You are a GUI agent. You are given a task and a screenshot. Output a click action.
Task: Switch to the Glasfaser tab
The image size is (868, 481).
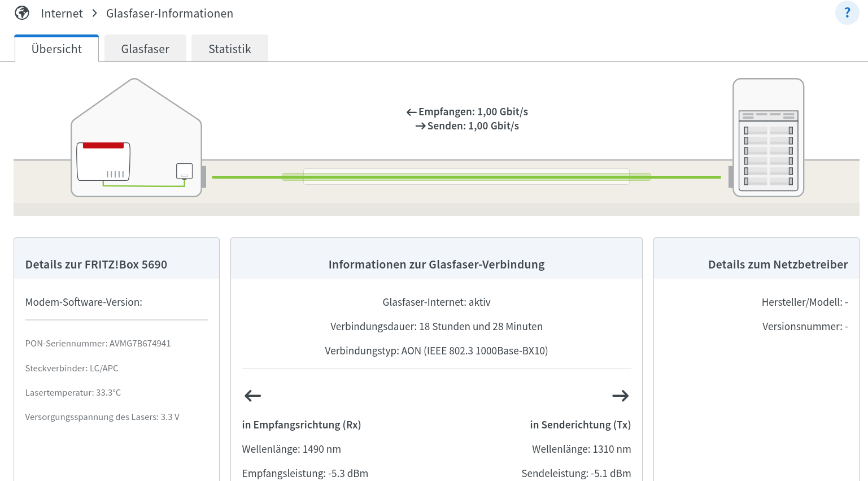[x=145, y=49]
